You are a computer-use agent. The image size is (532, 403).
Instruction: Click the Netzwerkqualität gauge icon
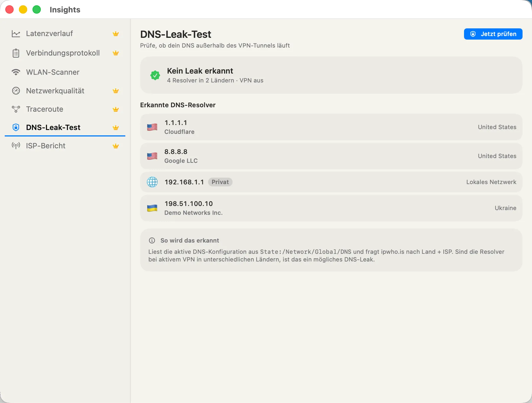(16, 91)
